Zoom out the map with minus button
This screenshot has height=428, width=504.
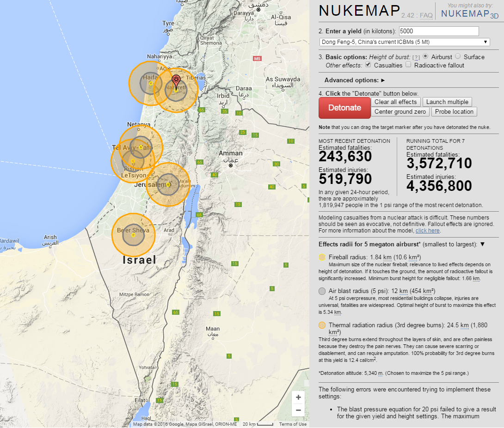pyautogui.click(x=298, y=410)
